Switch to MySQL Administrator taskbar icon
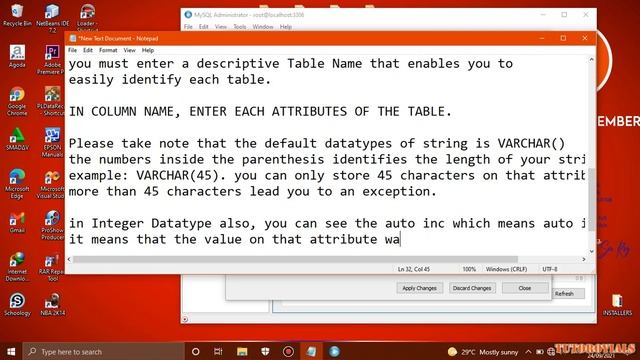640x360 pixels. (334, 351)
